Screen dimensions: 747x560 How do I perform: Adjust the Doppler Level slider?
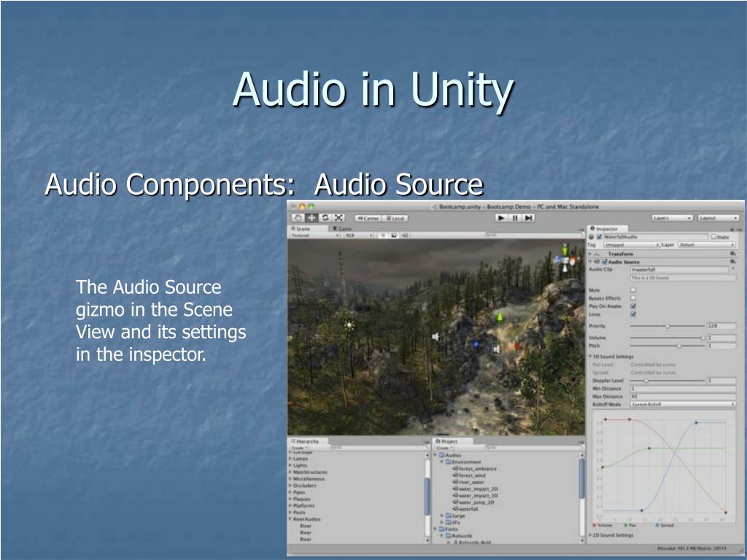(x=667, y=381)
